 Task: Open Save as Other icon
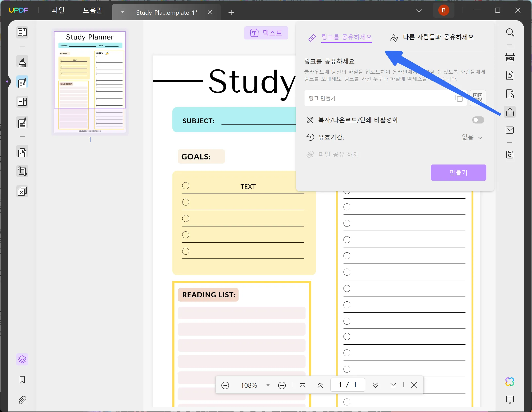[x=510, y=154]
